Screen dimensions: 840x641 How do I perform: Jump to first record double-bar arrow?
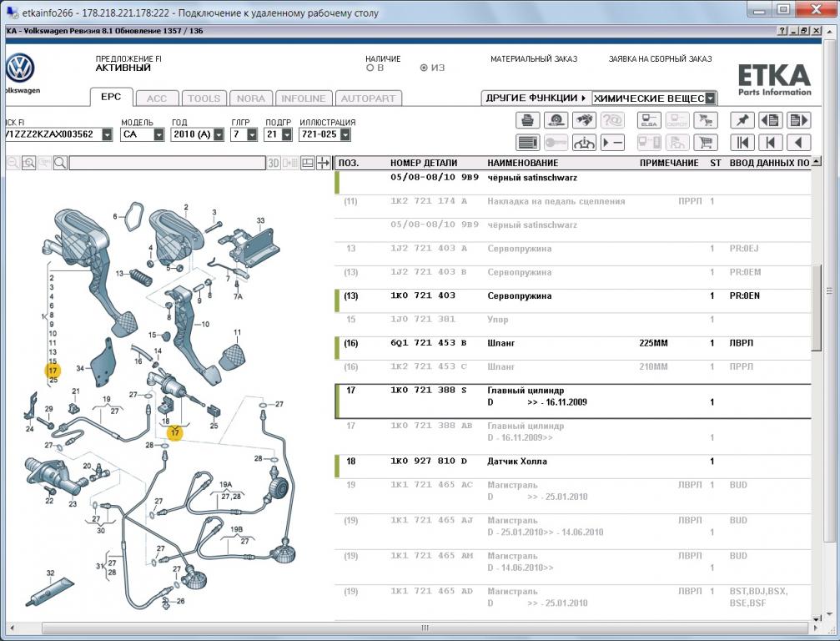click(742, 143)
